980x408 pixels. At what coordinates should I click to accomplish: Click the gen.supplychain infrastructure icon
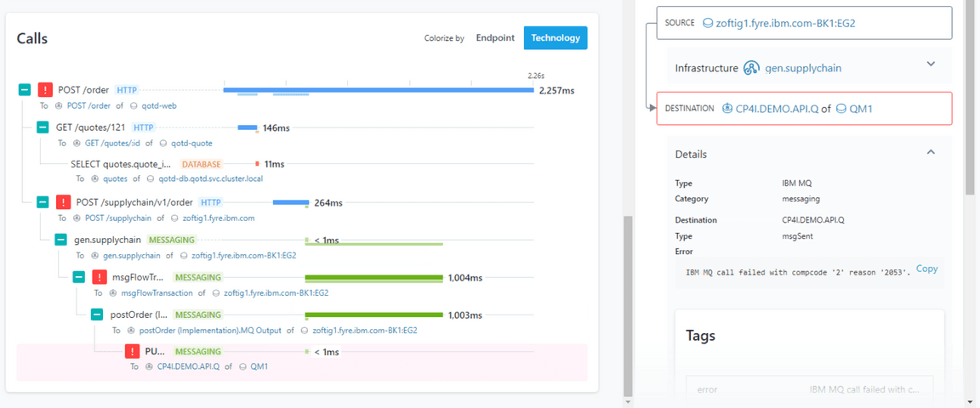[751, 68]
